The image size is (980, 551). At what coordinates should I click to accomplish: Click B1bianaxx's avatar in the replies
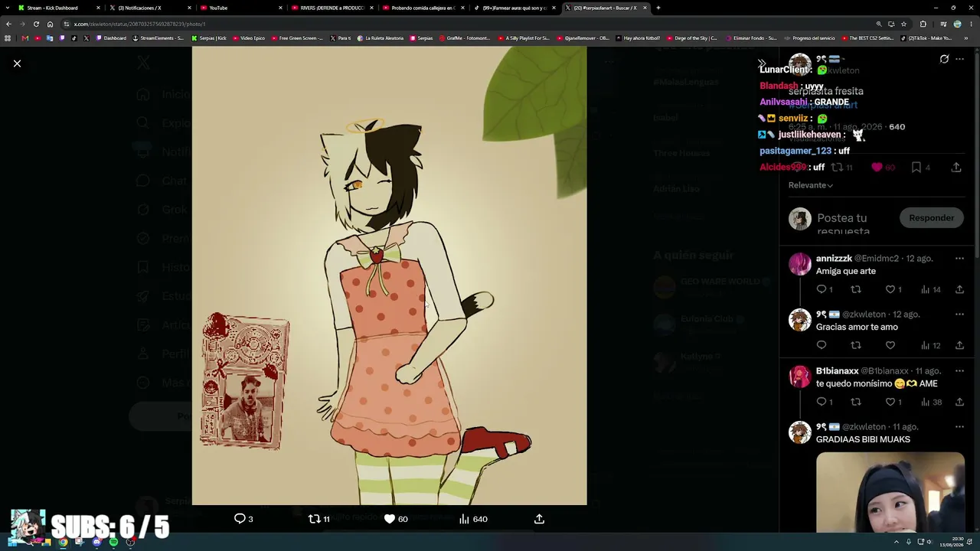pyautogui.click(x=800, y=377)
